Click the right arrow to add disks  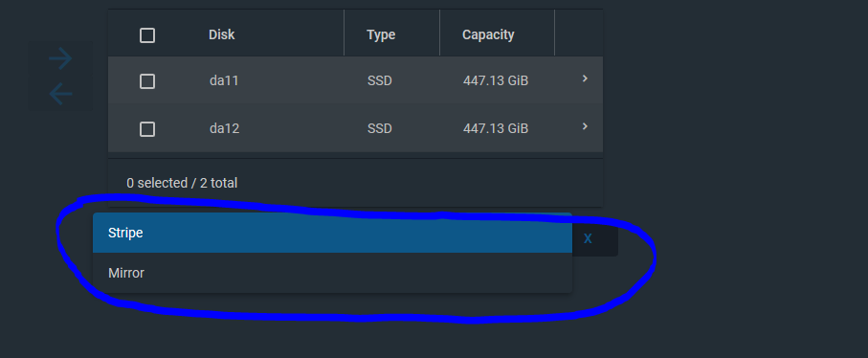60,58
